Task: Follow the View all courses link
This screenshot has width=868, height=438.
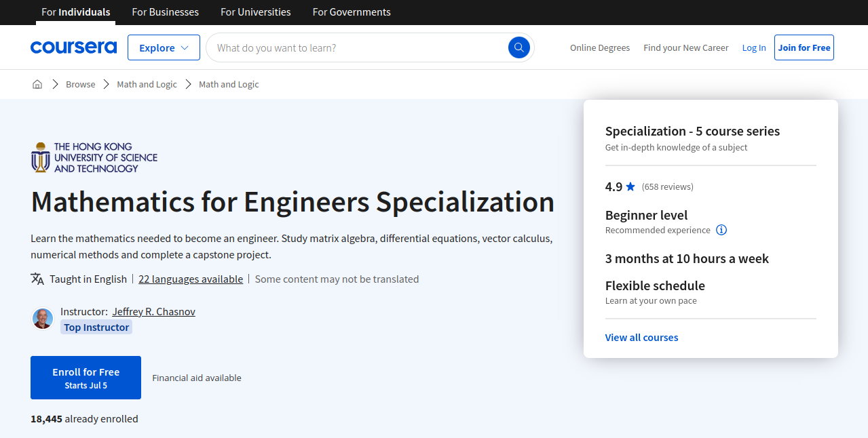Action: (x=641, y=337)
